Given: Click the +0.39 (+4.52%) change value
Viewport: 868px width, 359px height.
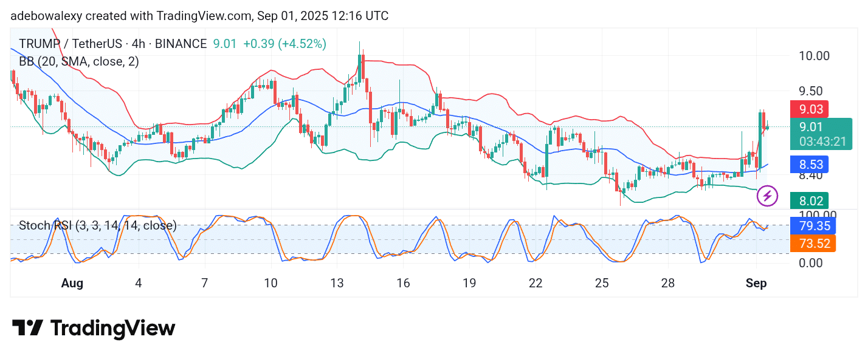Looking at the screenshot, I should coord(284,44).
